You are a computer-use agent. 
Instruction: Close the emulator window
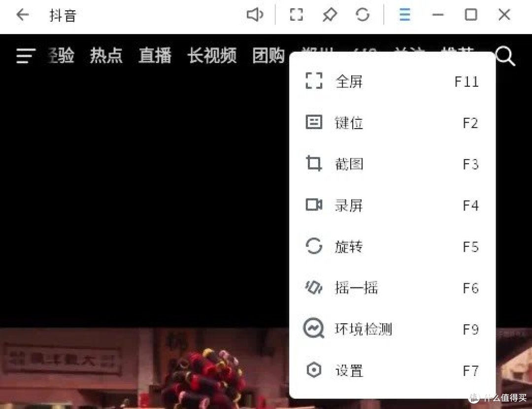click(x=504, y=15)
